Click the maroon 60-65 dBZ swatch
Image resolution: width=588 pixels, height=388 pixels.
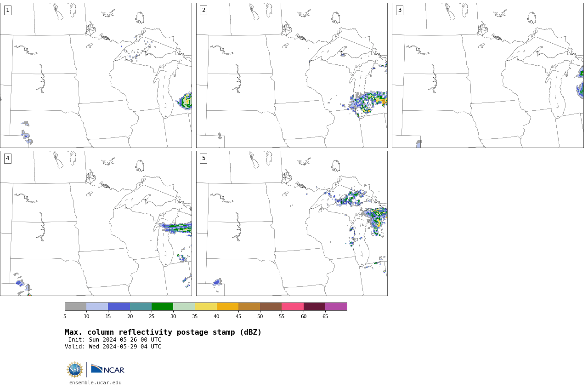point(314,307)
